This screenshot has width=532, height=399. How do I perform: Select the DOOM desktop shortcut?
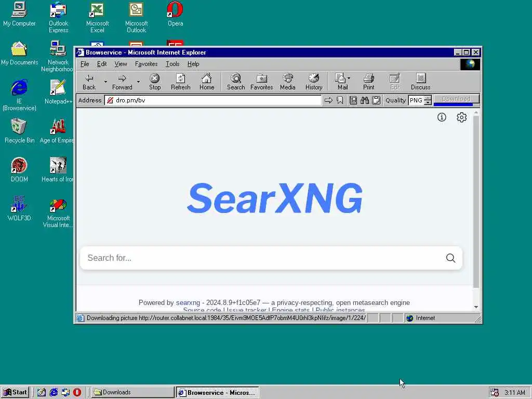coord(19,170)
